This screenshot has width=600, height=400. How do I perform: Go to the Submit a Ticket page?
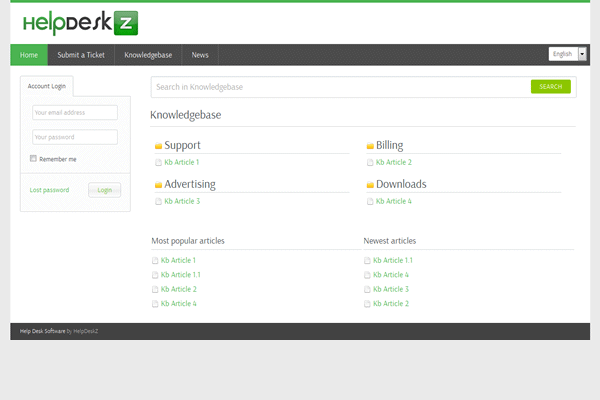pos(81,55)
